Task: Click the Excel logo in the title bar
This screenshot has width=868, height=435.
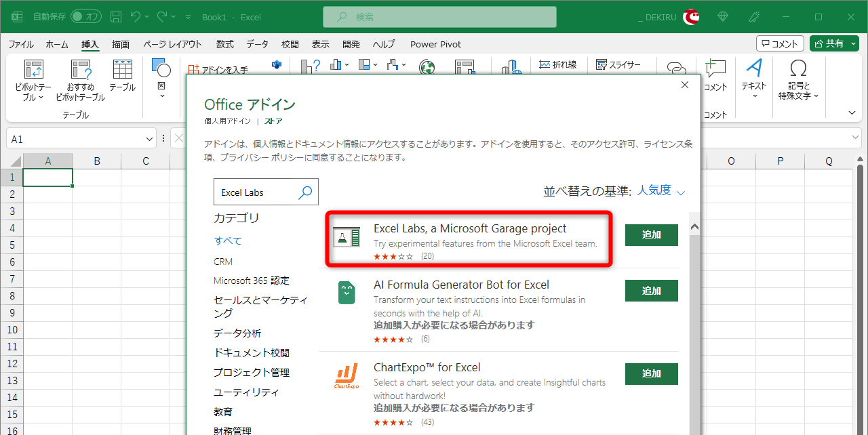Action: (x=17, y=17)
